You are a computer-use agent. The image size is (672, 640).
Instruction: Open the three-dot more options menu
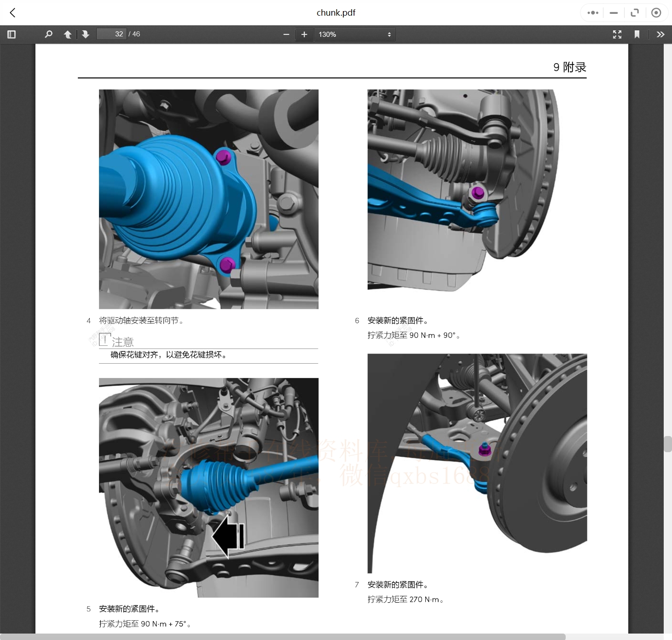(x=593, y=13)
